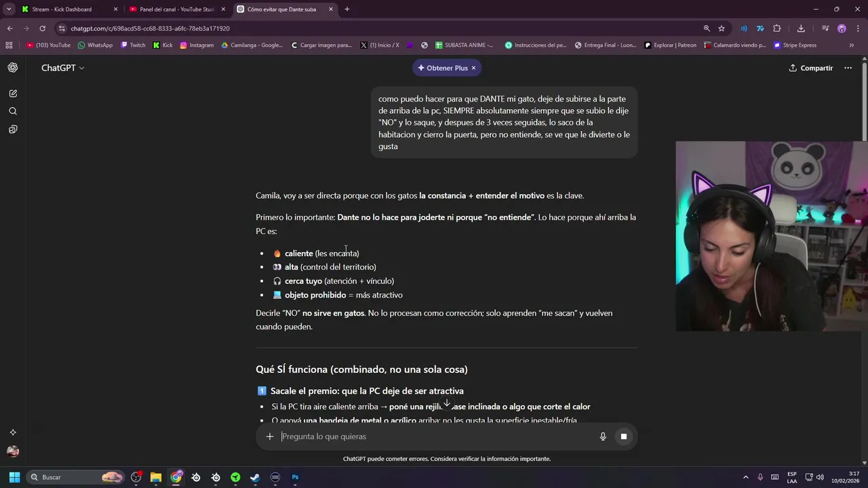Viewport: 868px width, 488px height.
Task: Expand the ChatGPT model selector dropdown
Action: click(x=62, y=68)
